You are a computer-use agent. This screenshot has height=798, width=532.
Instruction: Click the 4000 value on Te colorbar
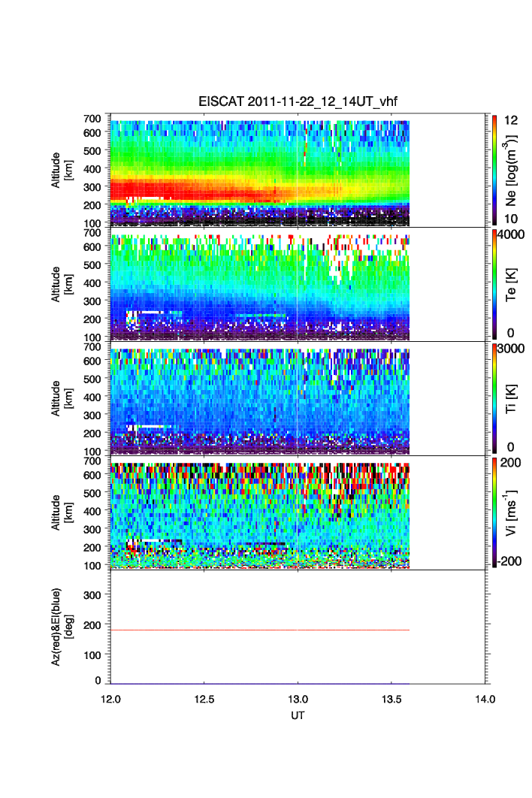[x=511, y=234]
